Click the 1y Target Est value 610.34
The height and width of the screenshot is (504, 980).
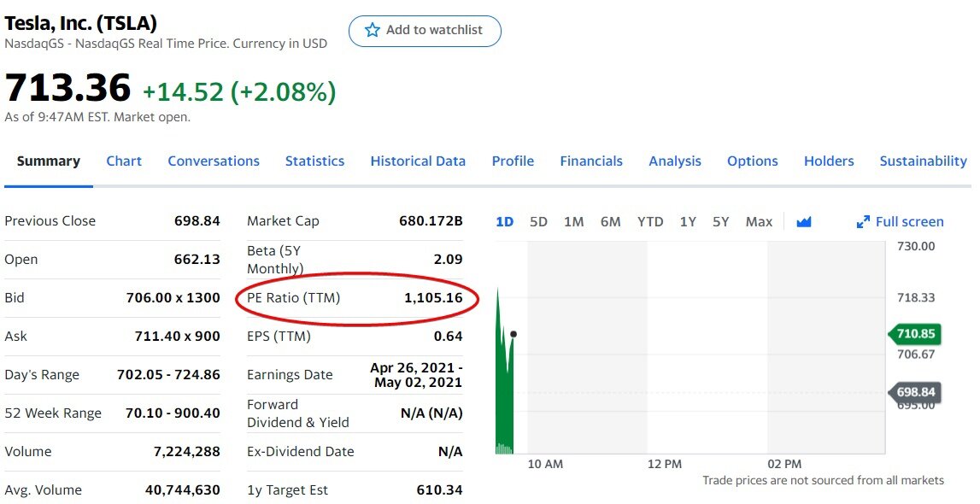[x=439, y=490]
